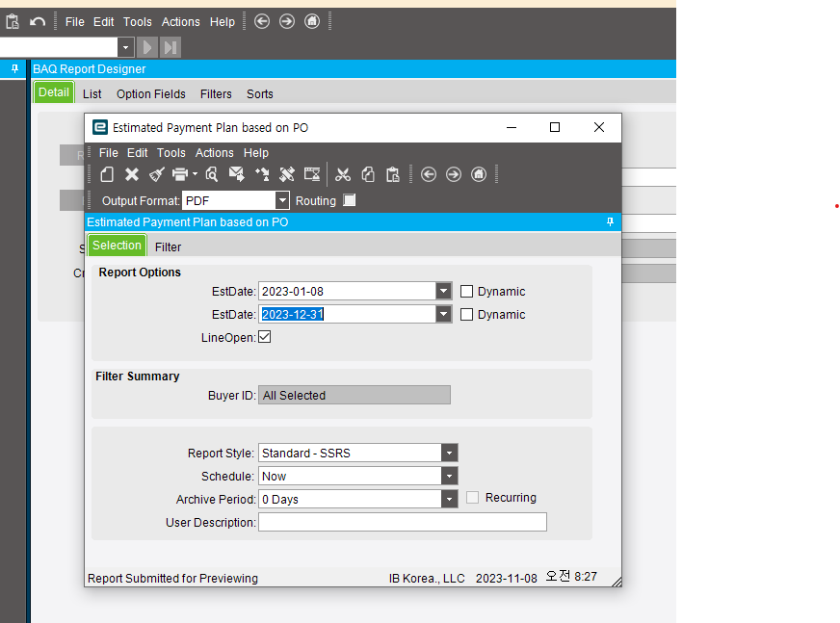Click skip-to-end icon in main window toolbar
This screenshot has height=623, width=840.
pyautogui.click(x=170, y=47)
